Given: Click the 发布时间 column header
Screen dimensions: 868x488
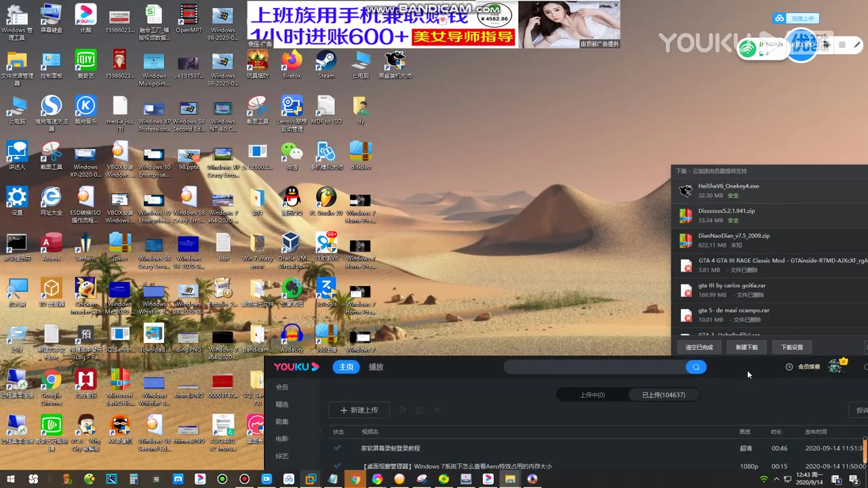Looking at the screenshot, I should 816,432.
